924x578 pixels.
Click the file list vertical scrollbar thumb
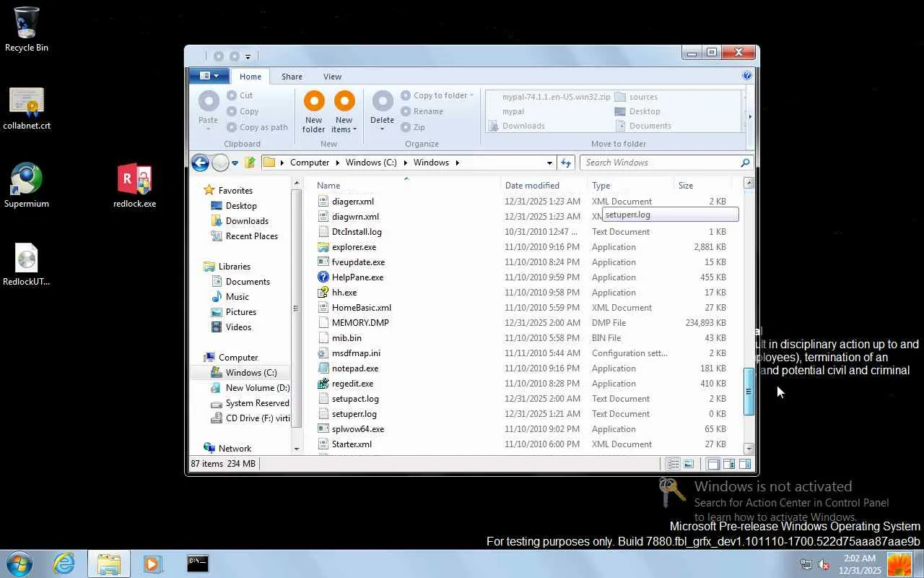[749, 392]
